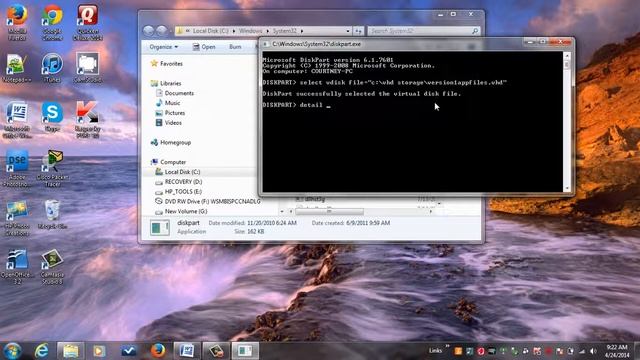Click the horizontal scrollbar in Explorer file list

point(329,211)
